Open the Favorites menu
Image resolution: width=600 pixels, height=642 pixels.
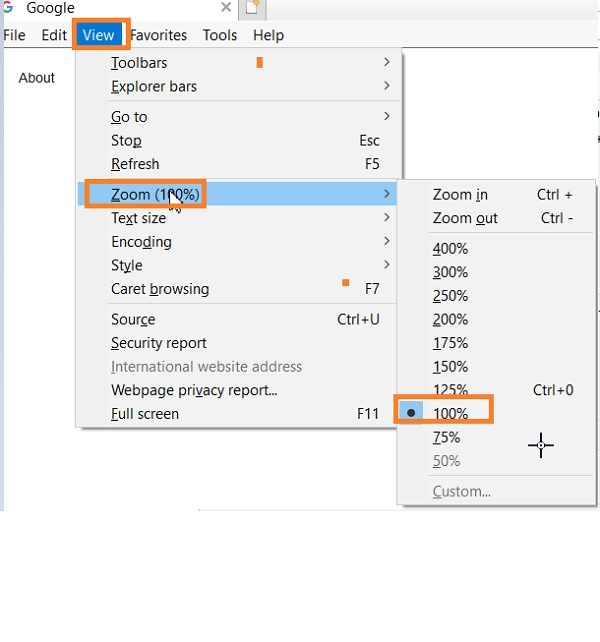pos(158,35)
